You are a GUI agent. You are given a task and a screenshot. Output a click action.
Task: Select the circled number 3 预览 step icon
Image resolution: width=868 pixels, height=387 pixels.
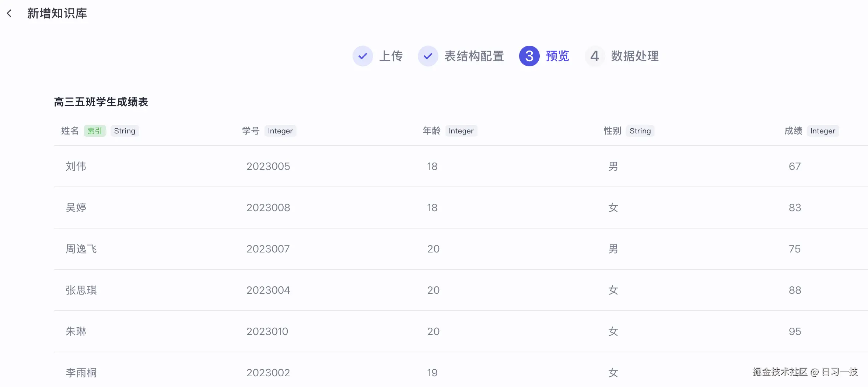point(529,56)
